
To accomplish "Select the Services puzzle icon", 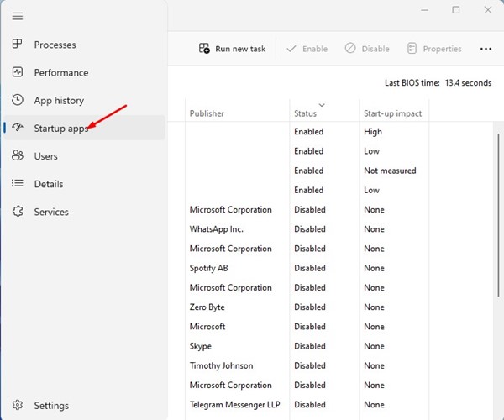I will 18,212.
